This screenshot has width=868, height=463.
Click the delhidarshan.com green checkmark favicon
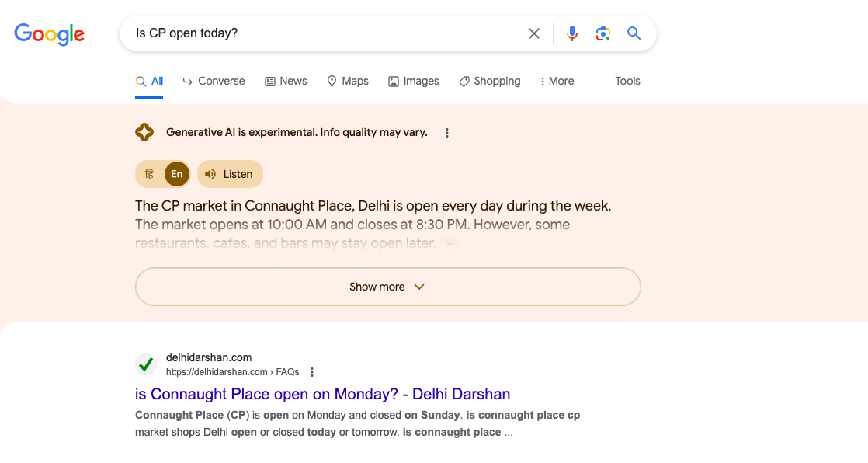tap(145, 364)
